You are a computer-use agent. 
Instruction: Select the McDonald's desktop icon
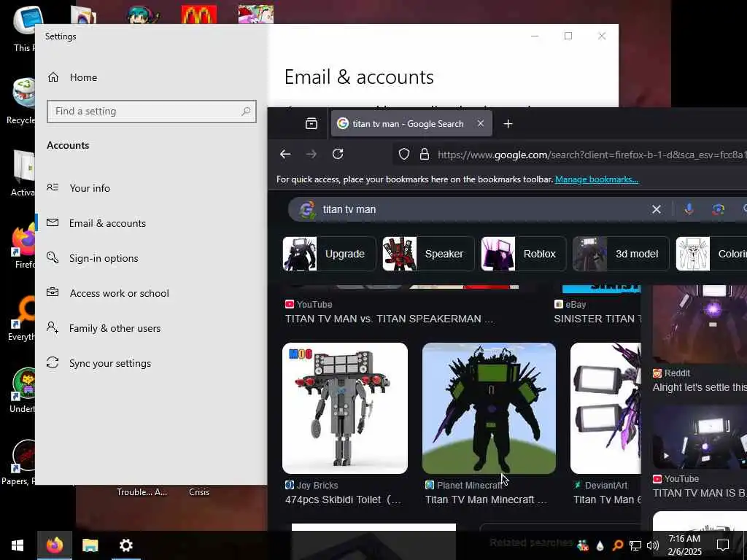click(199, 15)
